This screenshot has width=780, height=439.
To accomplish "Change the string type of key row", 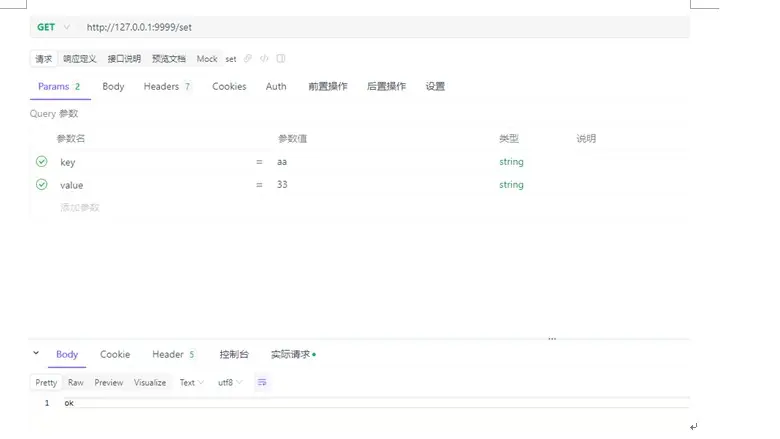I will click(511, 162).
